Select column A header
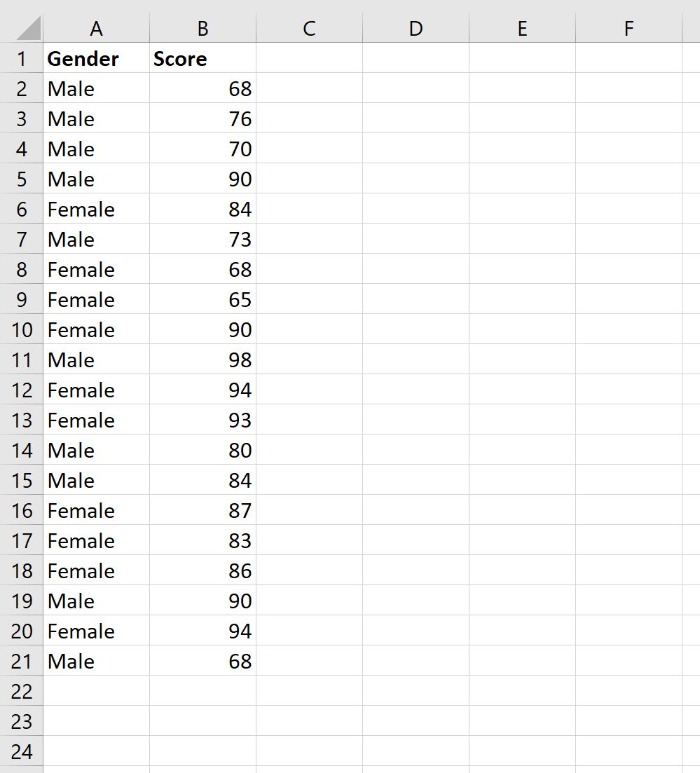 [97, 29]
